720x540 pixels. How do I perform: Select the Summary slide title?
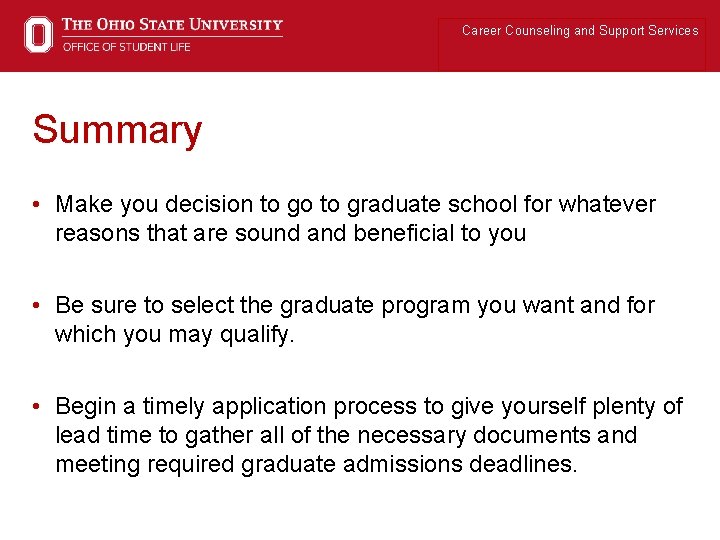[x=117, y=130]
